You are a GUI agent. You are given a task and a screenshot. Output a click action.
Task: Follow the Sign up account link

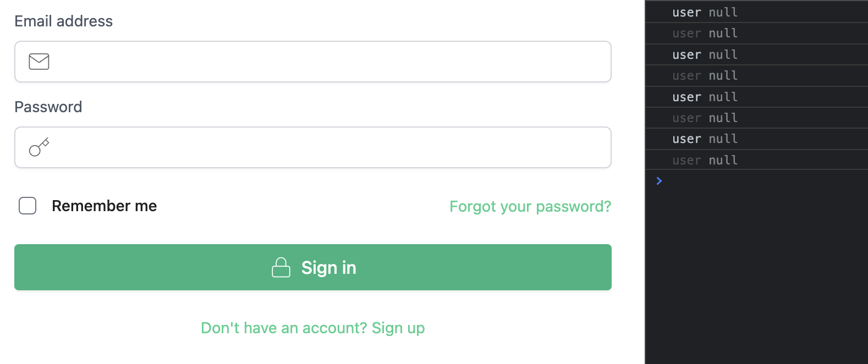(313, 328)
